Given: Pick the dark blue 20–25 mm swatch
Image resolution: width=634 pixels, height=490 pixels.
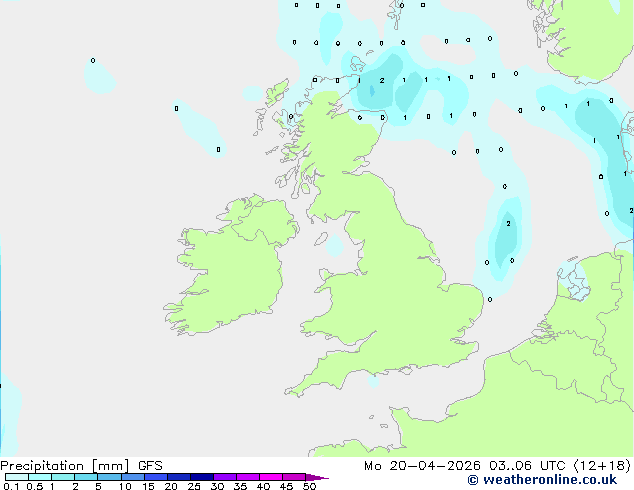Looking at the screenshot, I should click(x=178, y=477).
